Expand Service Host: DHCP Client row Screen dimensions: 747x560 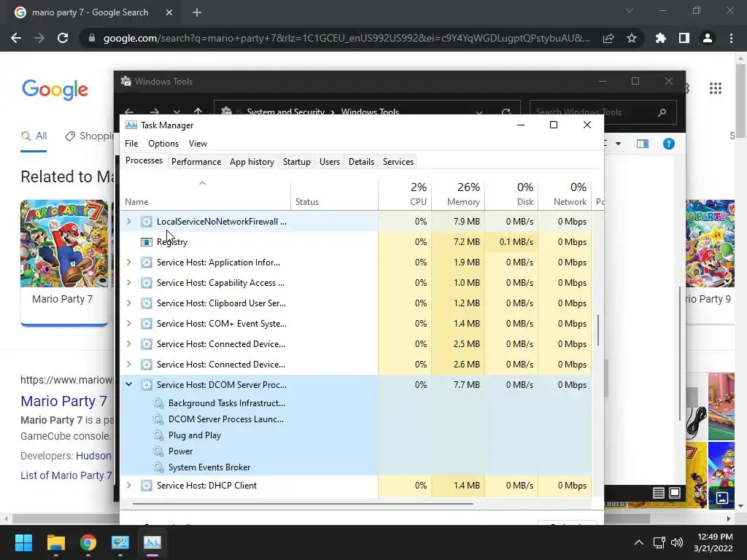(128, 486)
